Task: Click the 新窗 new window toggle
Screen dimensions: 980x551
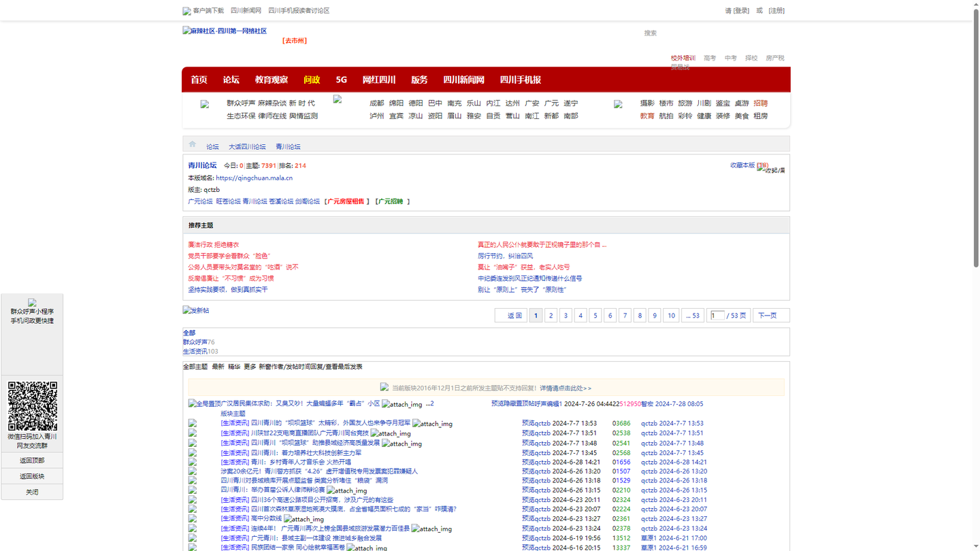Action: click(265, 367)
